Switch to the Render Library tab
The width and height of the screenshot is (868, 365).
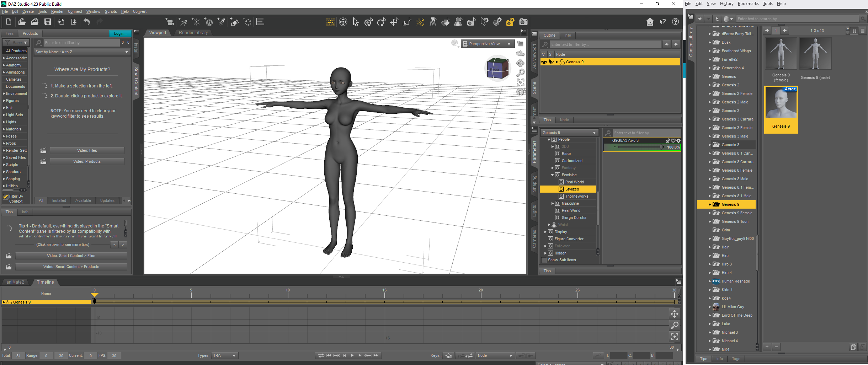[193, 33]
